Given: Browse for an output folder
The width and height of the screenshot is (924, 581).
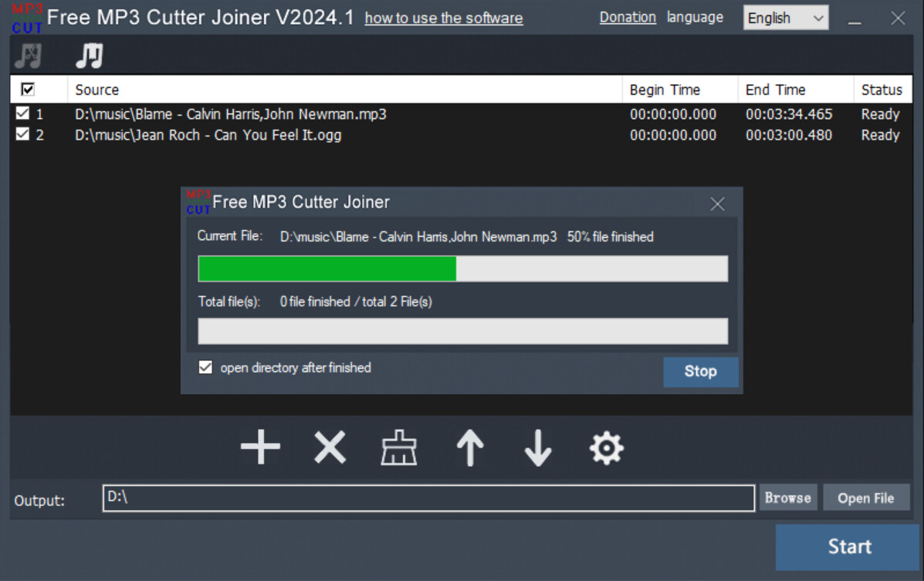Looking at the screenshot, I should [x=787, y=497].
